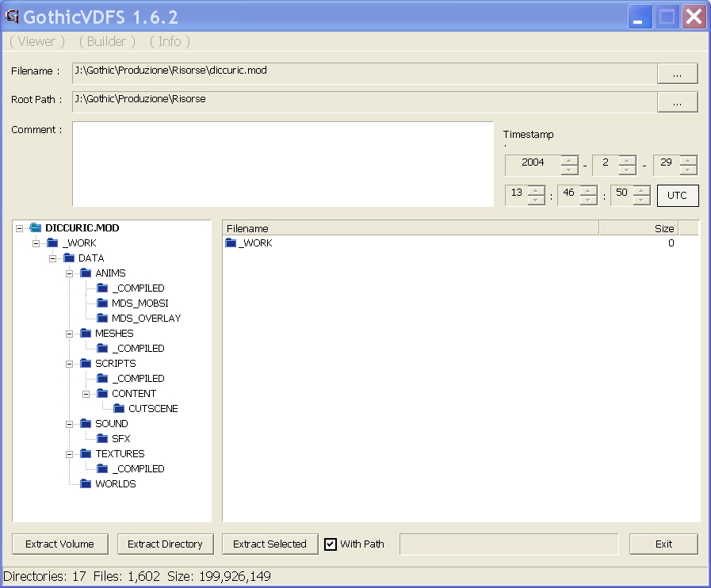Select the WORLDS tree label
The width and height of the screenshot is (711, 588).
click(116, 483)
